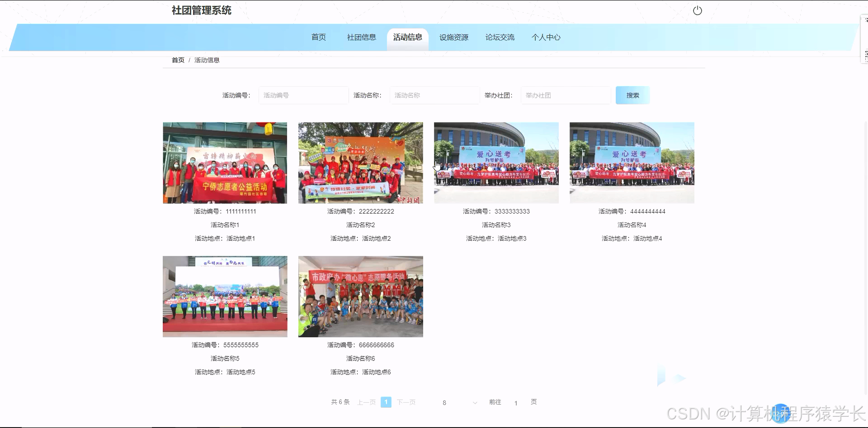
Task: Click the 共 6 条 total count text
Action: tap(340, 402)
